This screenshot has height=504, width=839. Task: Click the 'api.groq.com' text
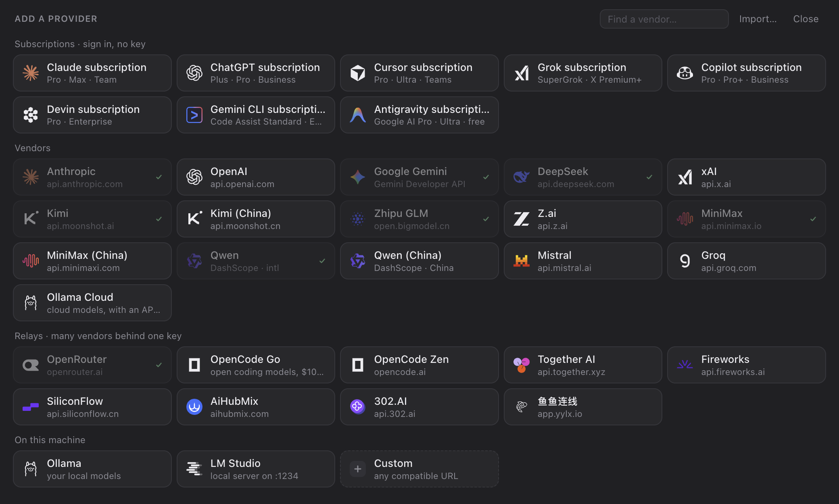(x=728, y=268)
